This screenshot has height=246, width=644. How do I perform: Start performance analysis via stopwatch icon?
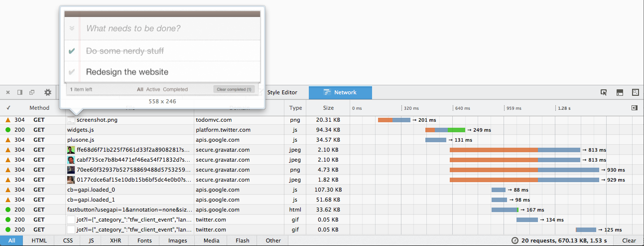pos(515,241)
